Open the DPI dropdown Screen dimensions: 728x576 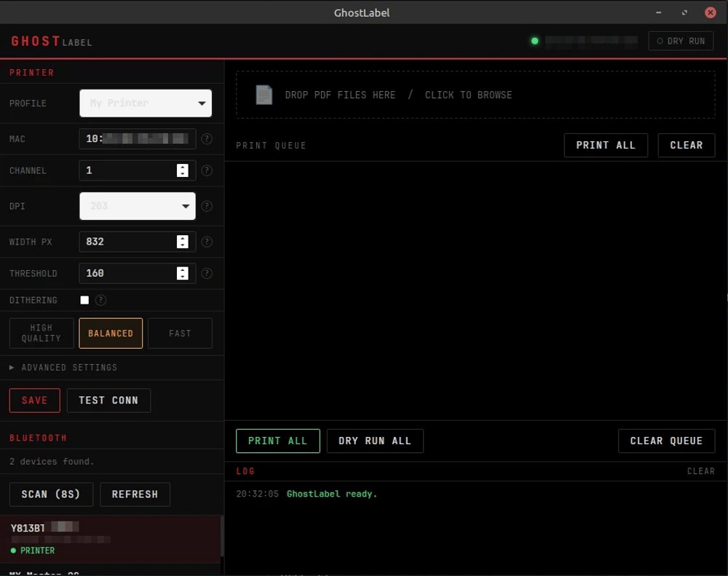pyautogui.click(x=138, y=206)
